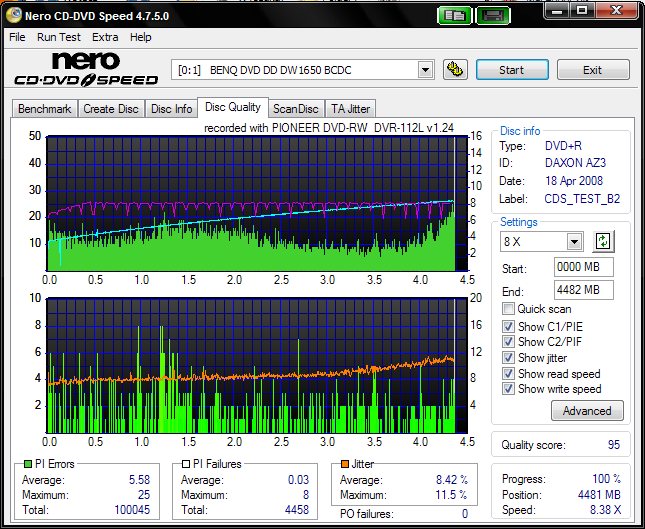Open the 8 X speed dropdown

pos(574,241)
